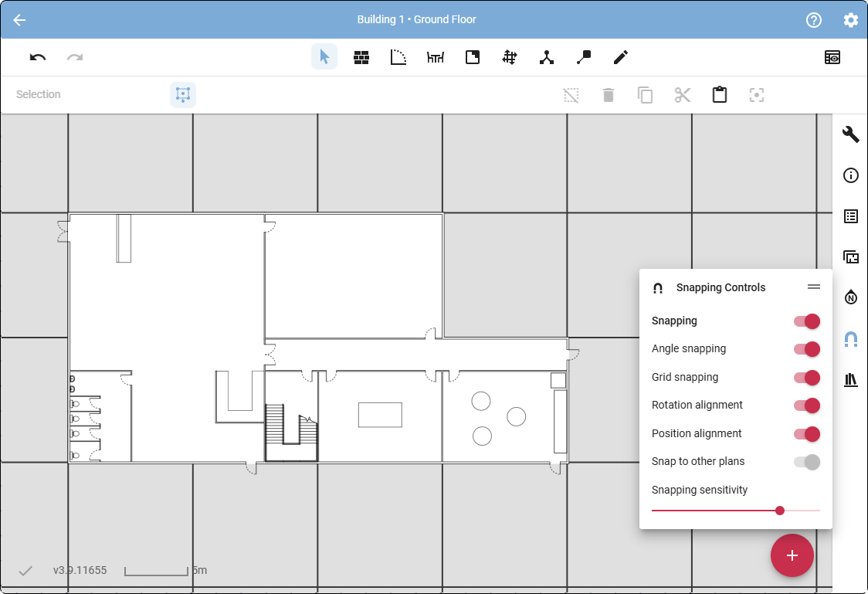
Task: Select the door arc tool
Action: coord(398,57)
